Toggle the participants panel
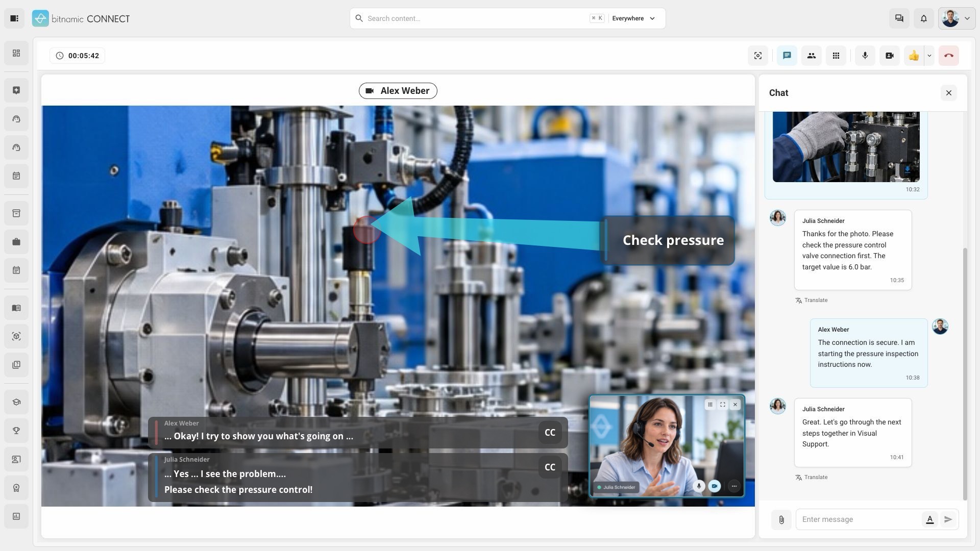 pos(812,56)
